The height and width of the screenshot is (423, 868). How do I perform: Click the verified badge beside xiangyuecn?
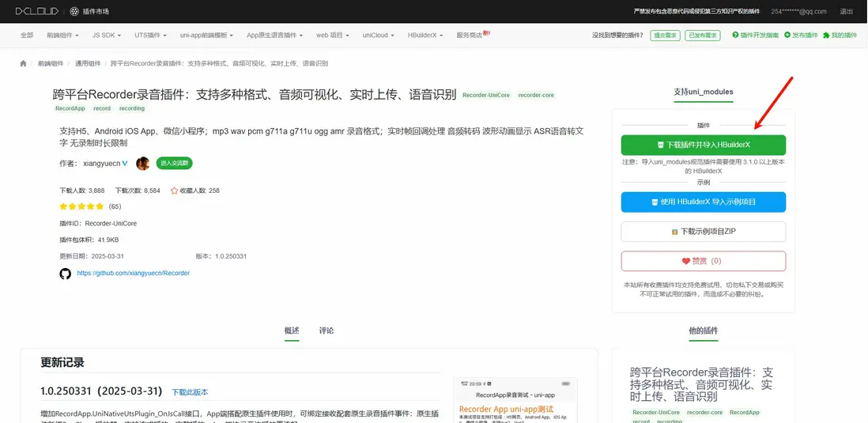(125, 164)
